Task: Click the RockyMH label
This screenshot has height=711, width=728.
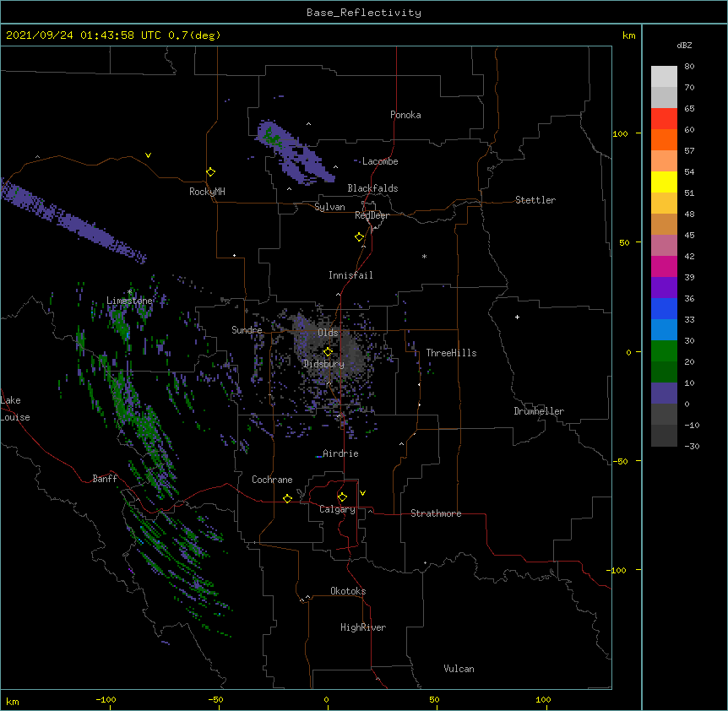Action: (x=207, y=192)
